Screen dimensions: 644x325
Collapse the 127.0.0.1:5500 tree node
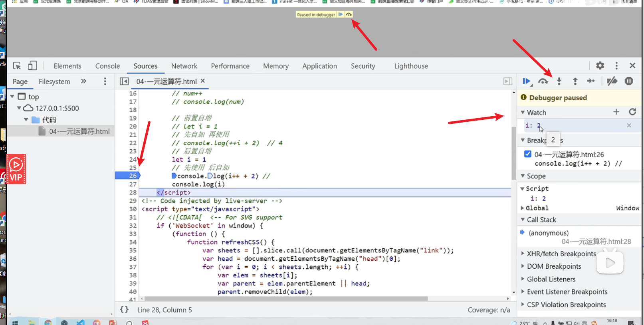(x=19, y=108)
